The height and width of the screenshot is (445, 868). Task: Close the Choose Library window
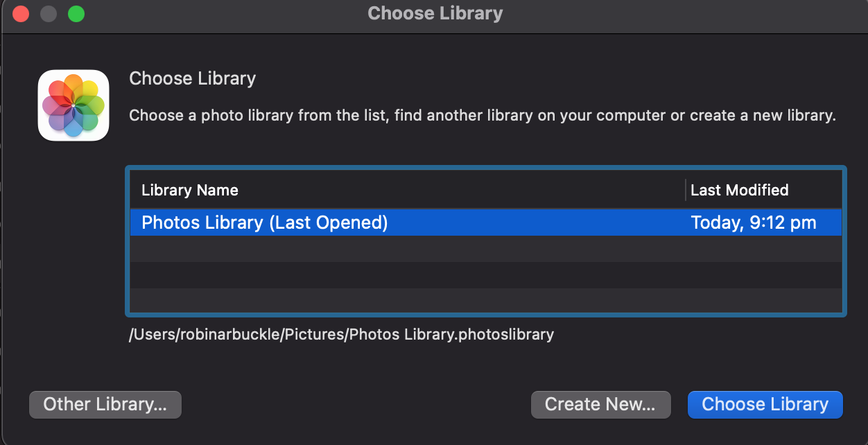(x=21, y=13)
